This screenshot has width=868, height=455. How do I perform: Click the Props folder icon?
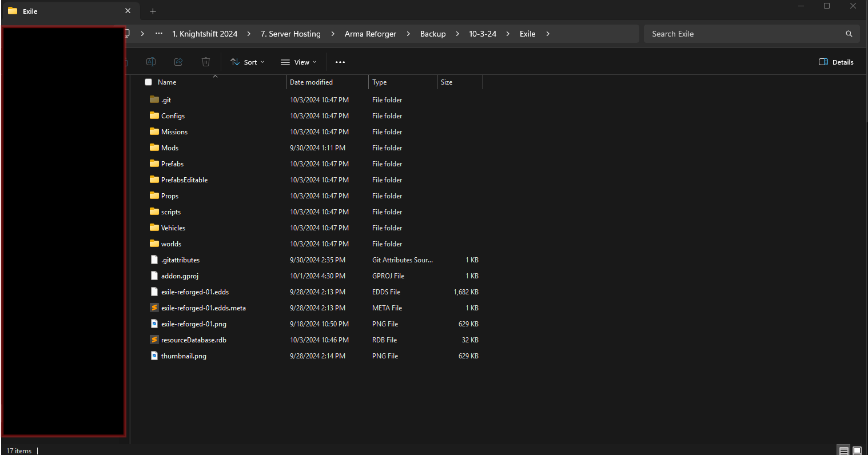(154, 195)
